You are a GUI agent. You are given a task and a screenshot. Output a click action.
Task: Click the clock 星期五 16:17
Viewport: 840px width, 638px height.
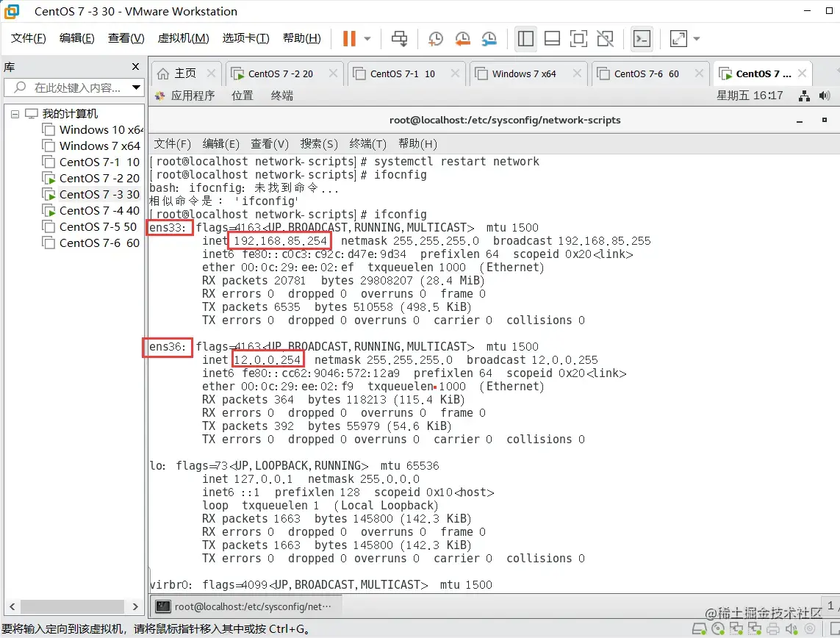click(750, 96)
